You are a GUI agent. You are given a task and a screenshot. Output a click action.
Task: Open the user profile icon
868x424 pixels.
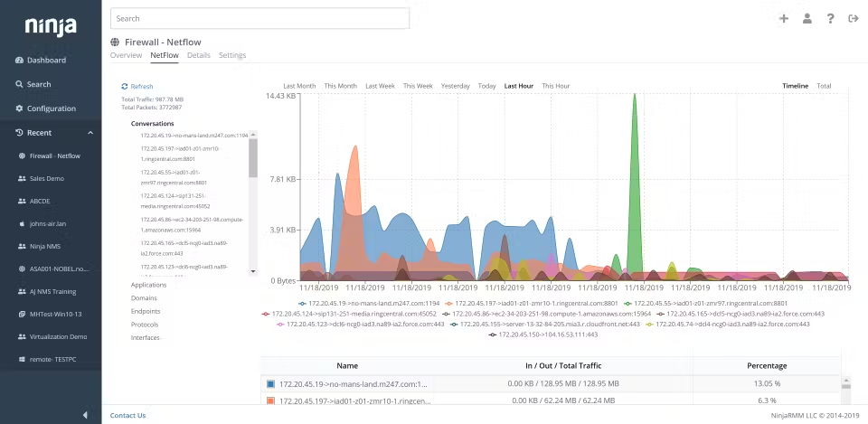[807, 18]
